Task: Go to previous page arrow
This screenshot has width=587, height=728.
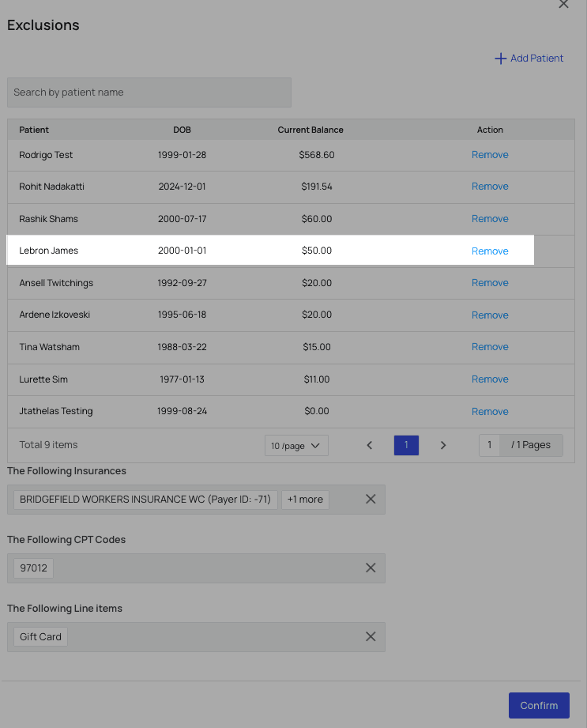Action: [x=370, y=446]
